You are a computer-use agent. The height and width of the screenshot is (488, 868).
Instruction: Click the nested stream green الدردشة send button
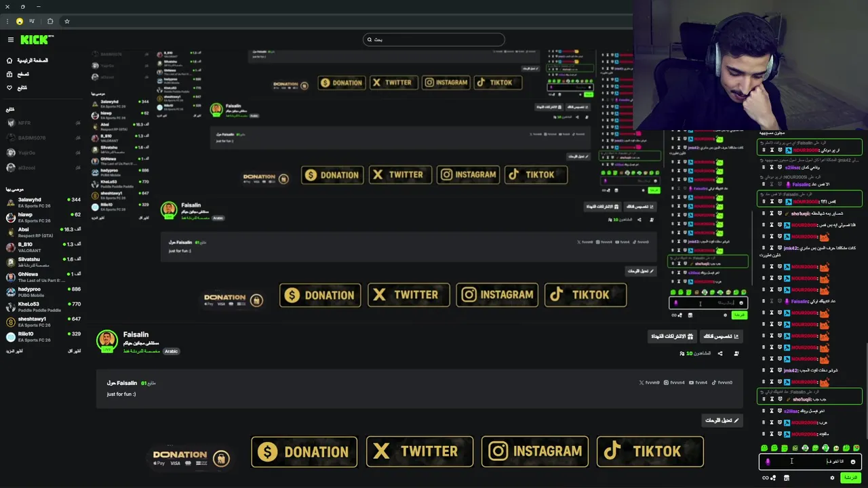[739, 314]
